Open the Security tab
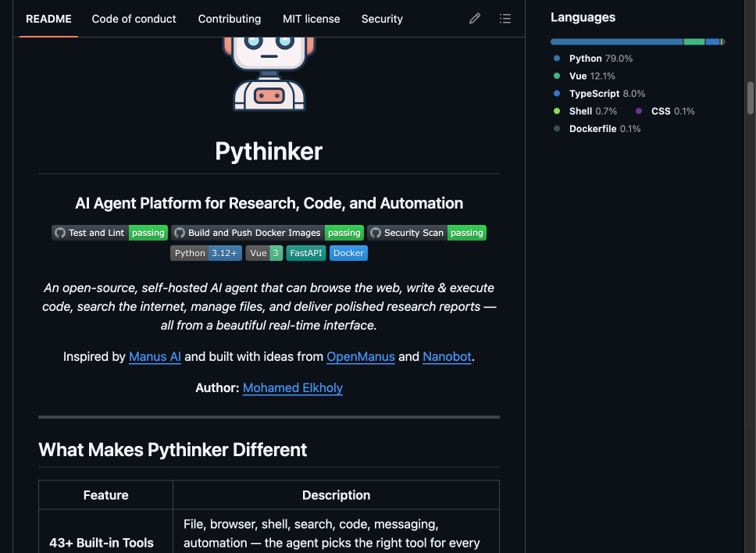 click(x=382, y=18)
